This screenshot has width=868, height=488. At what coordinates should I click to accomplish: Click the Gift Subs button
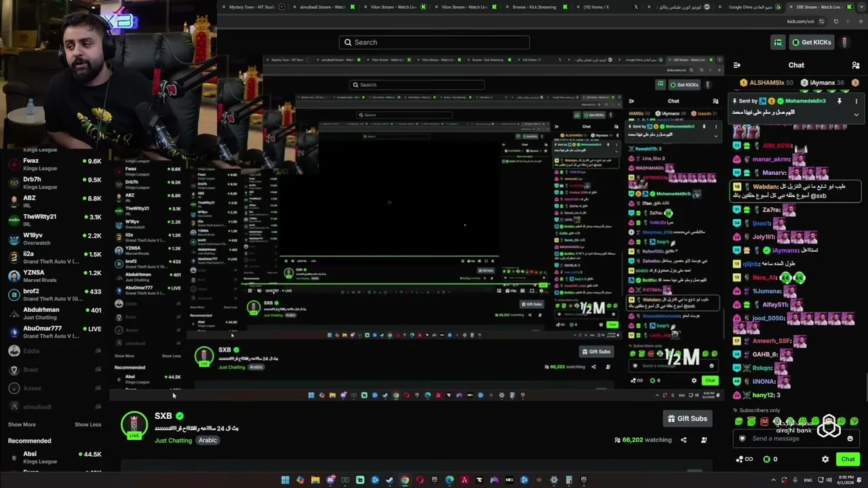(x=687, y=419)
